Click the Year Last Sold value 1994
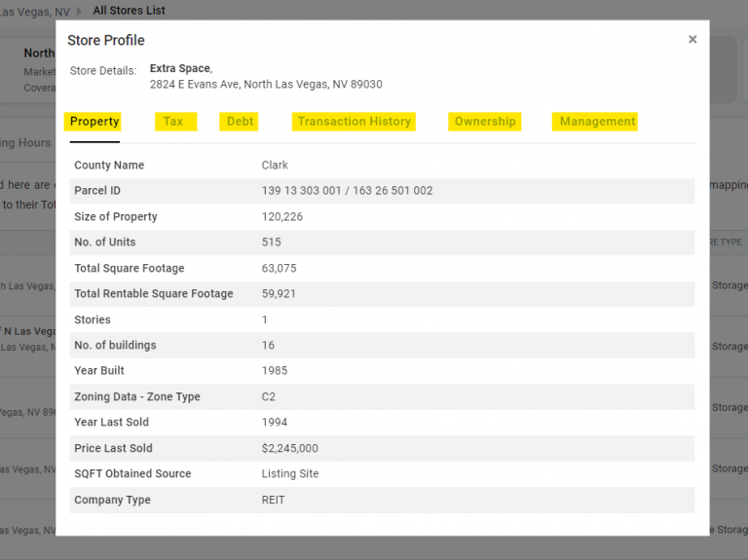Screen dimensions: 748x560 pos(275,422)
